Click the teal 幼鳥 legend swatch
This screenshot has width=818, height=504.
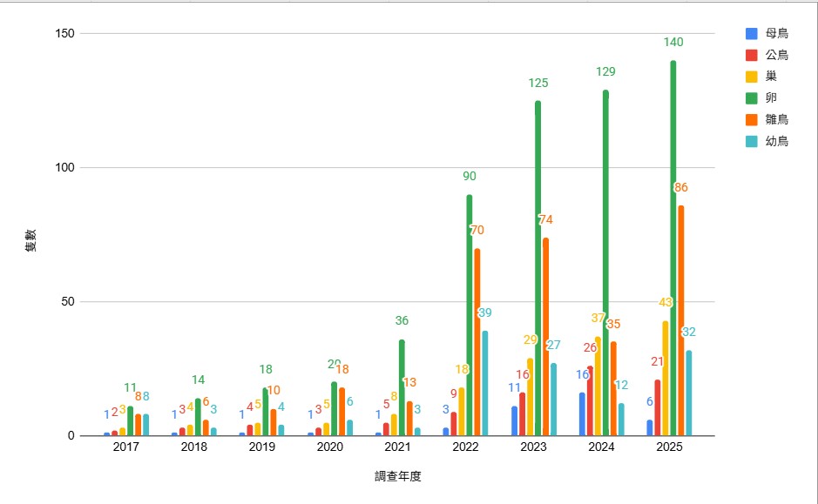pos(751,141)
